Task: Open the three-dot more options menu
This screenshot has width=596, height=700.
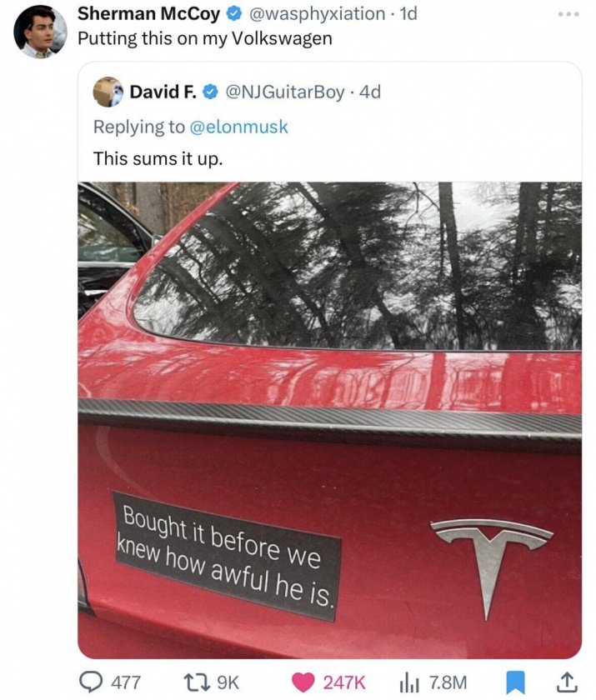Action: click(568, 14)
